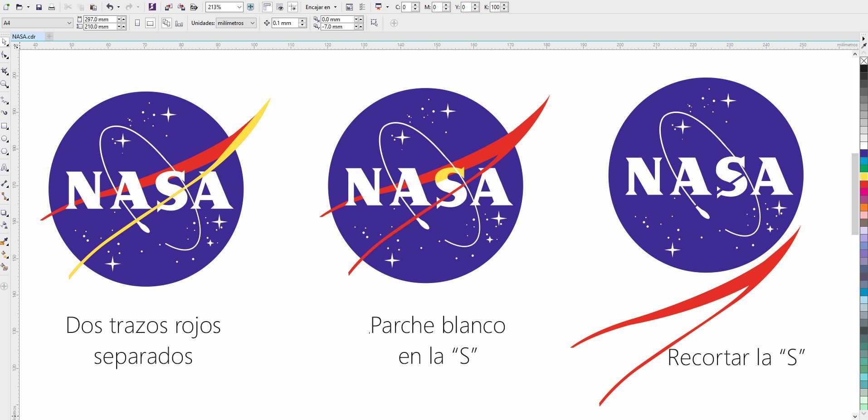Click the Print icon
Image resolution: width=868 pixels, height=420 pixels.
(x=52, y=7)
